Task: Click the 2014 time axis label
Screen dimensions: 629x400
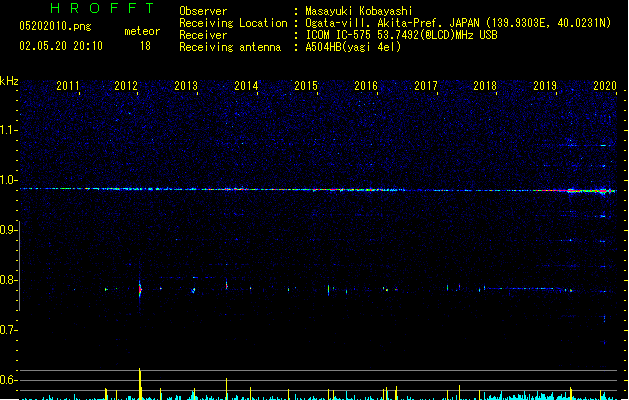Action: pos(246,86)
